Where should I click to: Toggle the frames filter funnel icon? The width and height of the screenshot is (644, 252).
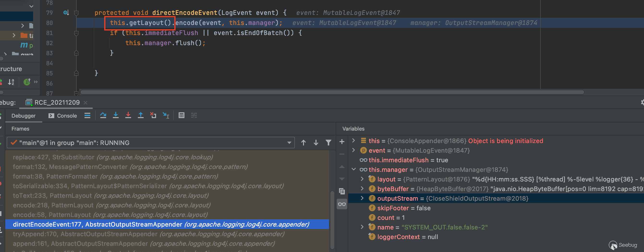coord(328,143)
